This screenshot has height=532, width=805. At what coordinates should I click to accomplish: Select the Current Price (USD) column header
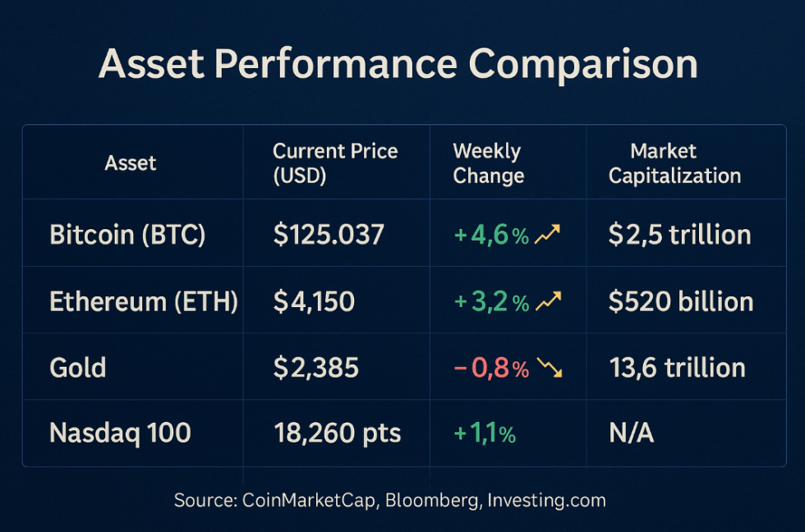335,163
